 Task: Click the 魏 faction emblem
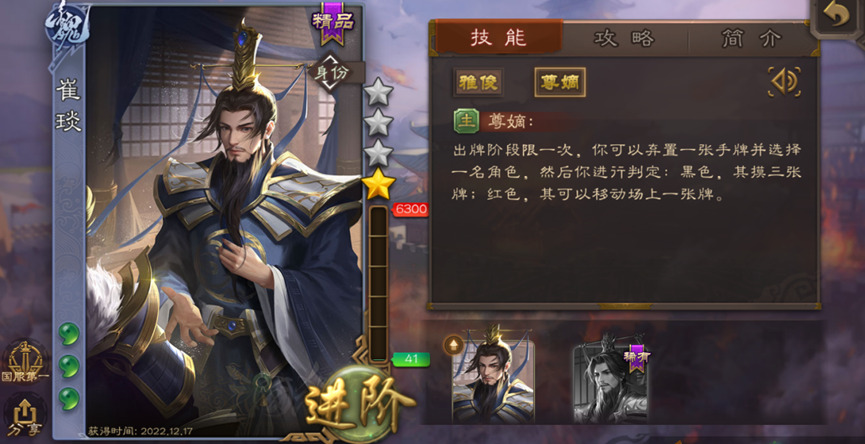point(66,28)
